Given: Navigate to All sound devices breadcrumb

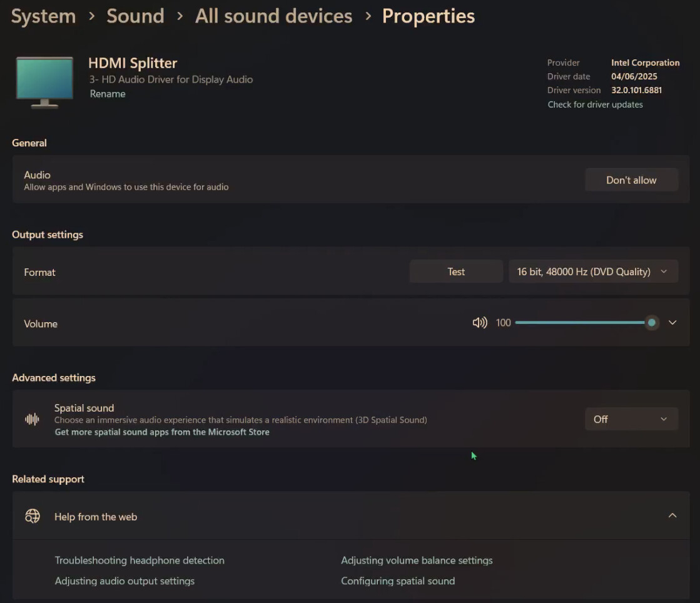Looking at the screenshot, I should pos(273,16).
